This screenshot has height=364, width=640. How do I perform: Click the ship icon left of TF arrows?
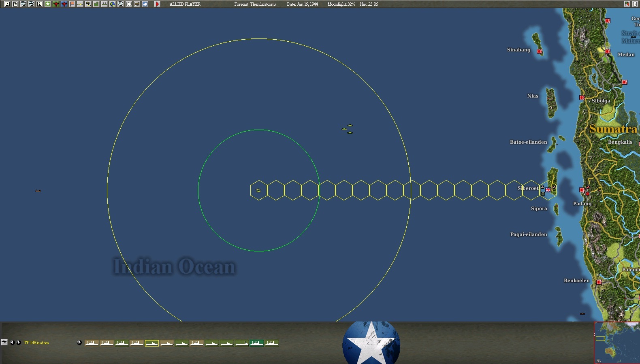[x=4, y=342]
